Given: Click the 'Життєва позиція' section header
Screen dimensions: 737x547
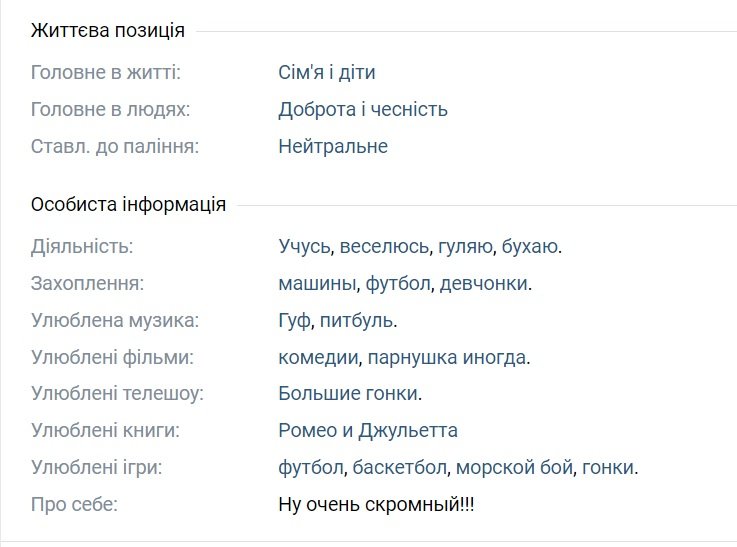Looking at the screenshot, I should coord(108,31).
